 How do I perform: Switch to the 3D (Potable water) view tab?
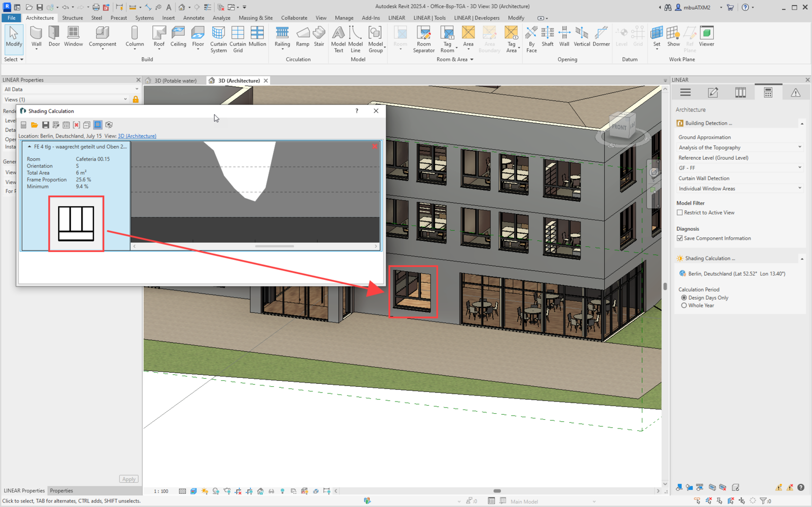(x=175, y=81)
